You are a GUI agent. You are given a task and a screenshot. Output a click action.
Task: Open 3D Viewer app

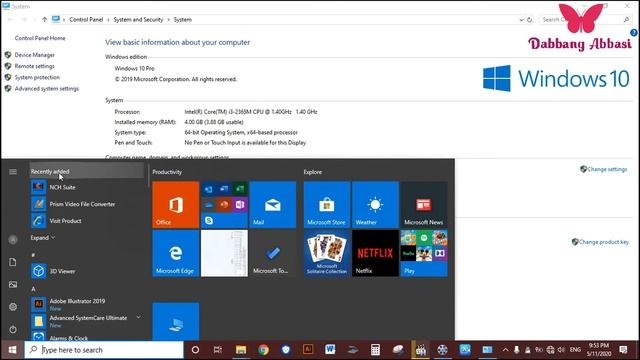pos(87,271)
